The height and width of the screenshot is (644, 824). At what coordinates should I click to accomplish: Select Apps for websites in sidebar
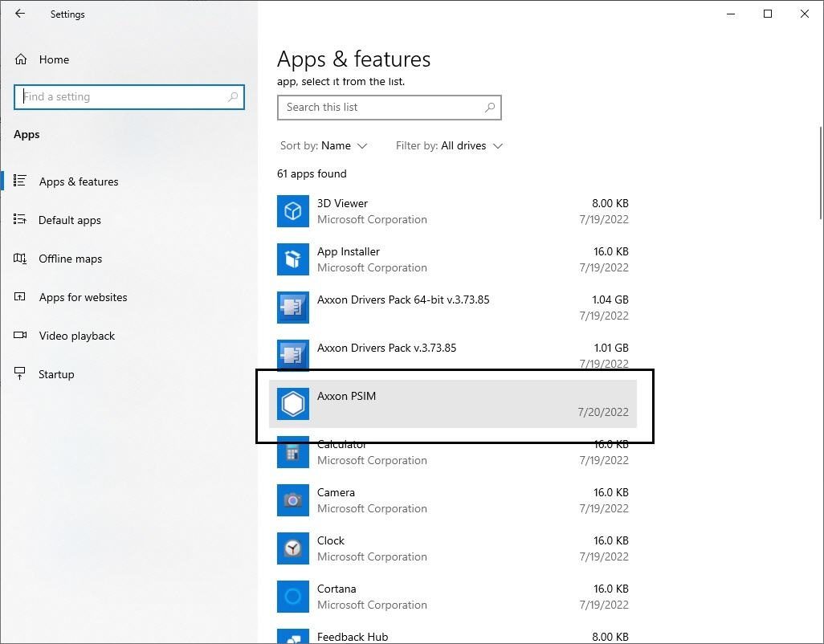coord(83,297)
